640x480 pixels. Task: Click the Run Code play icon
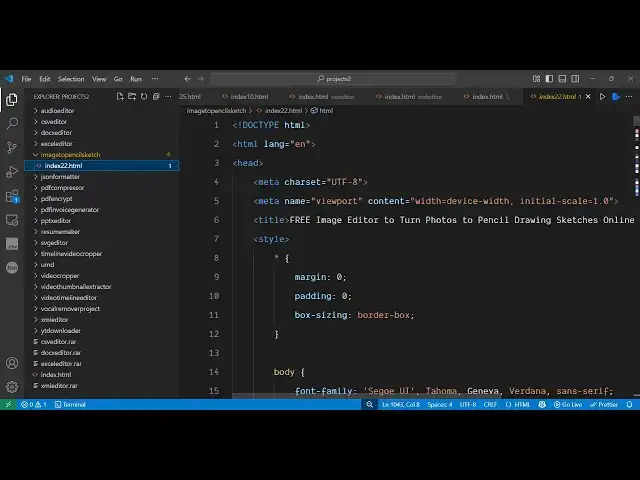(602, 97)
